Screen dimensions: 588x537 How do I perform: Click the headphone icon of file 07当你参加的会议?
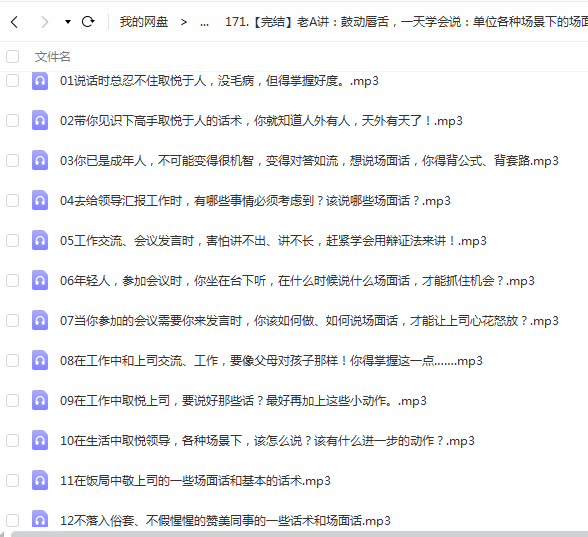pyautogui.click(x=40, y=320)
